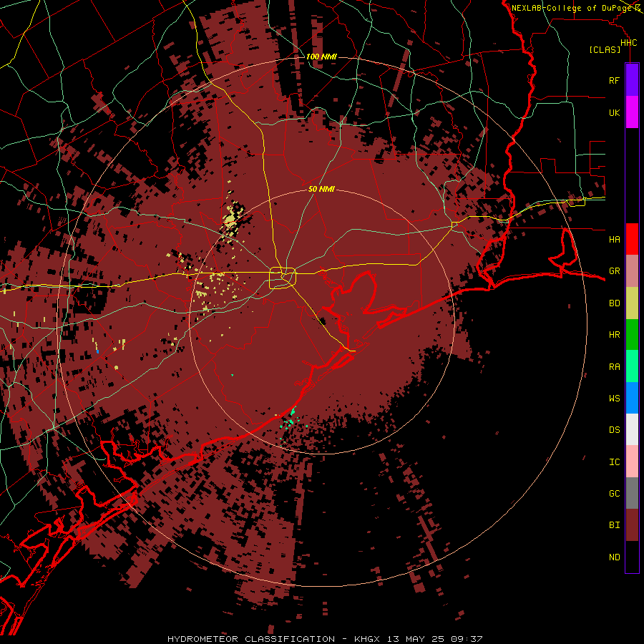The height and width of the screenshot is (644, 644).
Task: Click the HYDROMETEOR CLASSIFICATION title text
Action: [251, 639]
